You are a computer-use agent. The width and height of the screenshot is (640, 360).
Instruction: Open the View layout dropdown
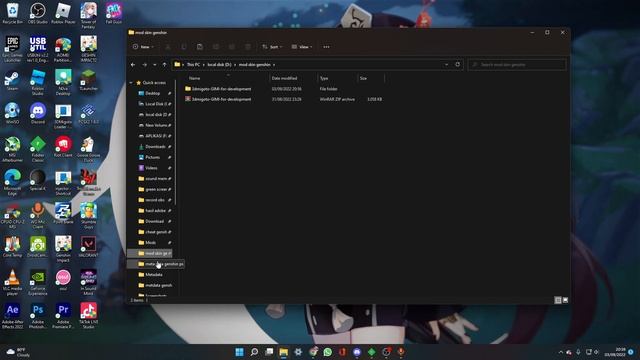[x=302, y=47]
